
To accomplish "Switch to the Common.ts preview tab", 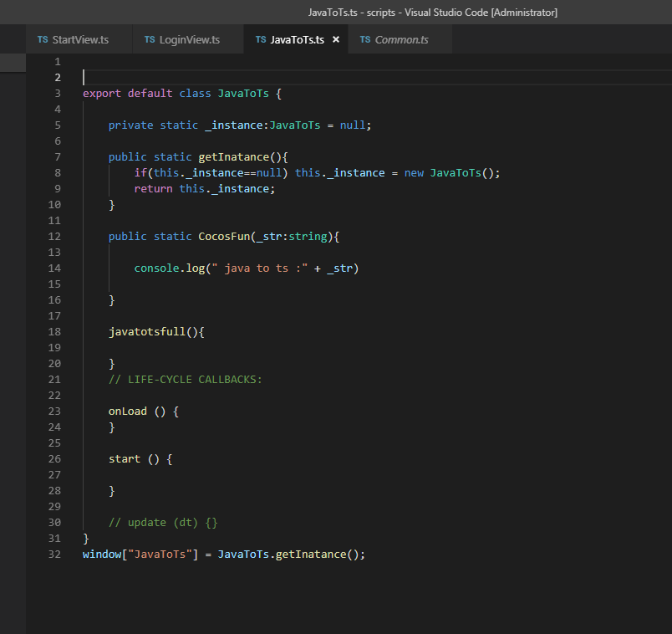I will point(401,39).
